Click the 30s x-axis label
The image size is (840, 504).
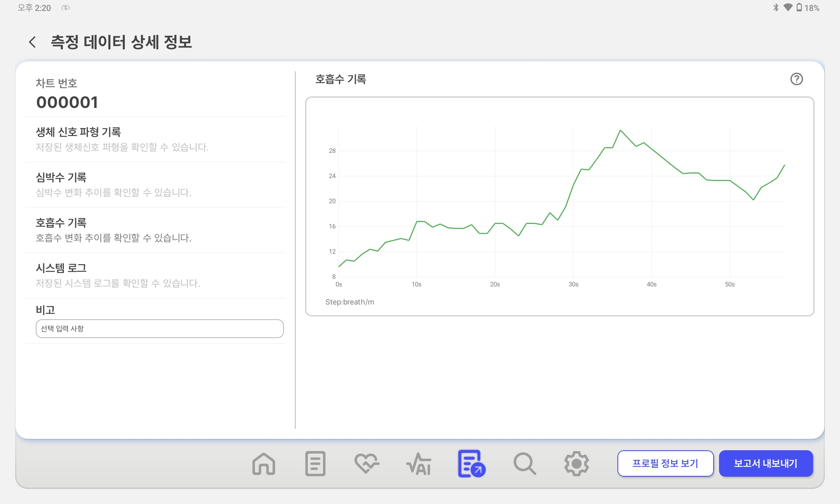click(573, 284)
